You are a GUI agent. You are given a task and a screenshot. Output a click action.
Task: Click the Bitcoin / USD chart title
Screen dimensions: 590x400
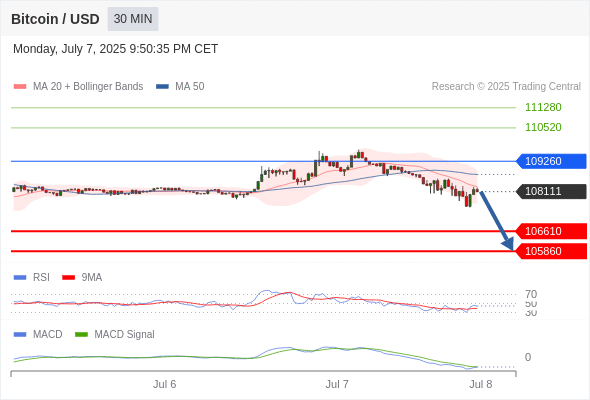coord(55,19)
